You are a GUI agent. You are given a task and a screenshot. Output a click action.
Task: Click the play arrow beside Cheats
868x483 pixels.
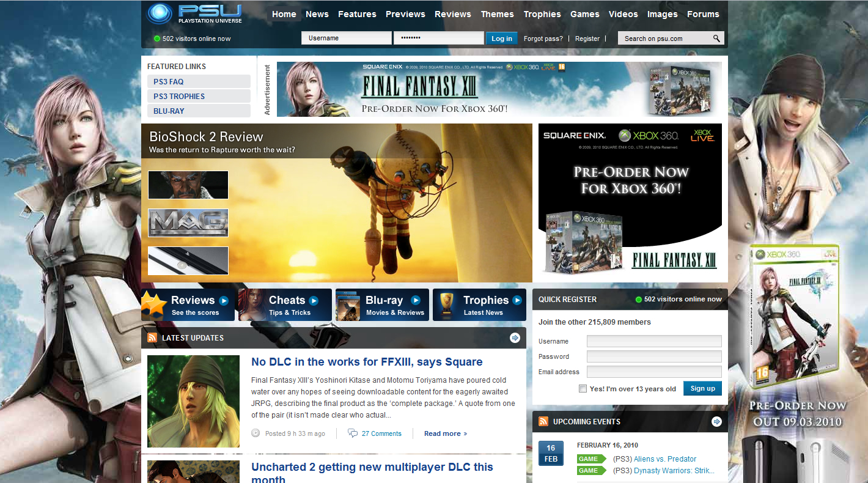click(x=314, y=300)
